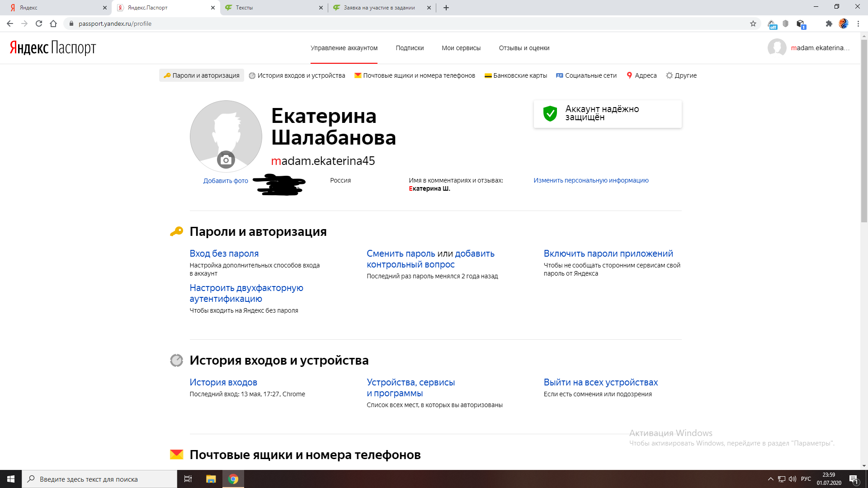Click the camera icon on profile avatar
The width and height of the screenshot is (868, 488).
226,160
